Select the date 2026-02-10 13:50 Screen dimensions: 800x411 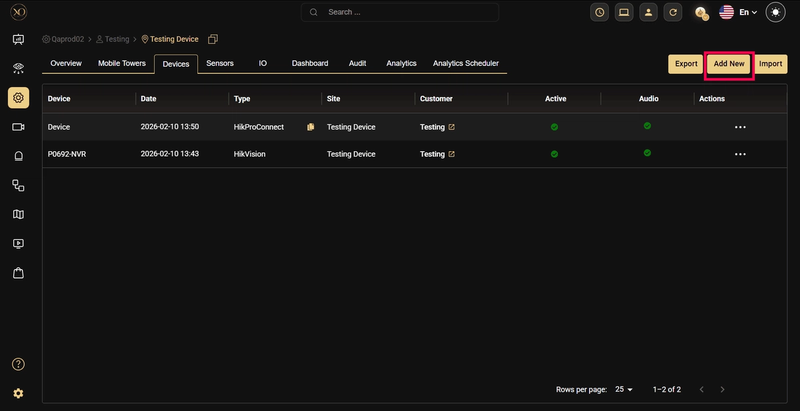click(170, 127)
